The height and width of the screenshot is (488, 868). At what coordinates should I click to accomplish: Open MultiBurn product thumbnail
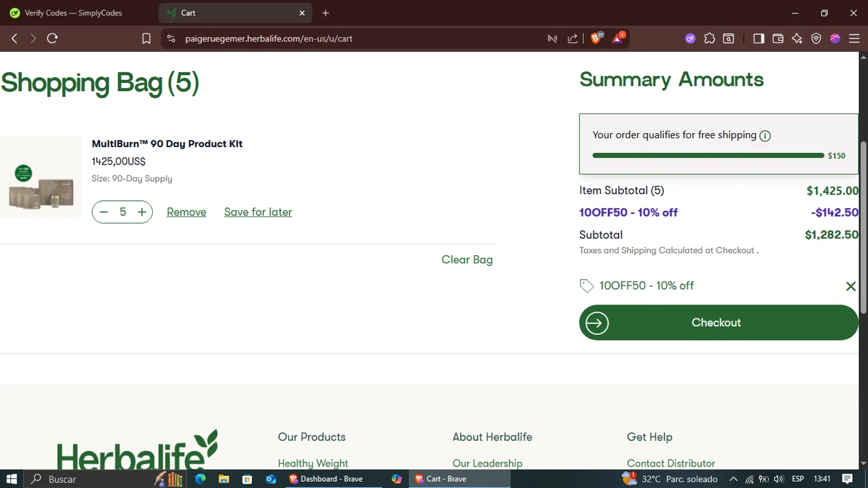[41, 177]
